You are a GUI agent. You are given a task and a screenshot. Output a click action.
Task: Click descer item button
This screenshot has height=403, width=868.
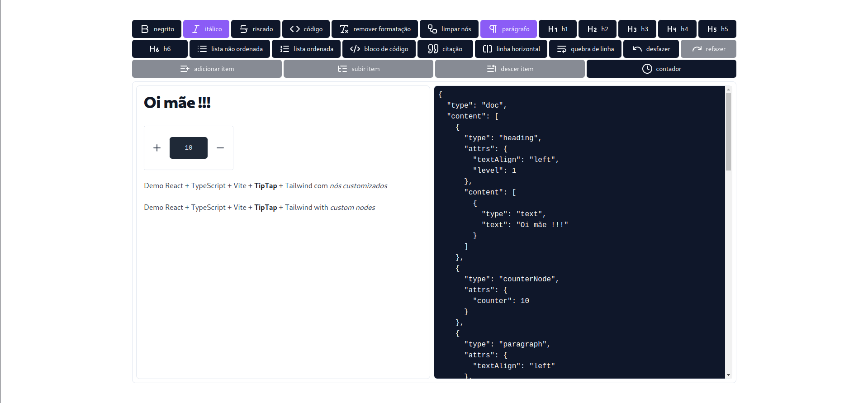coord(510,69)
